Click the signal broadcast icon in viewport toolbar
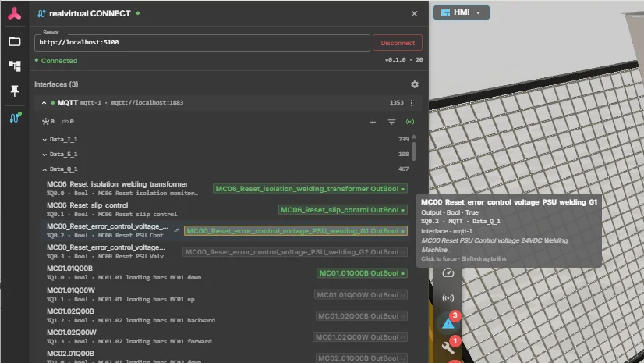Viewport: 644px width, 363px height. 448,298
